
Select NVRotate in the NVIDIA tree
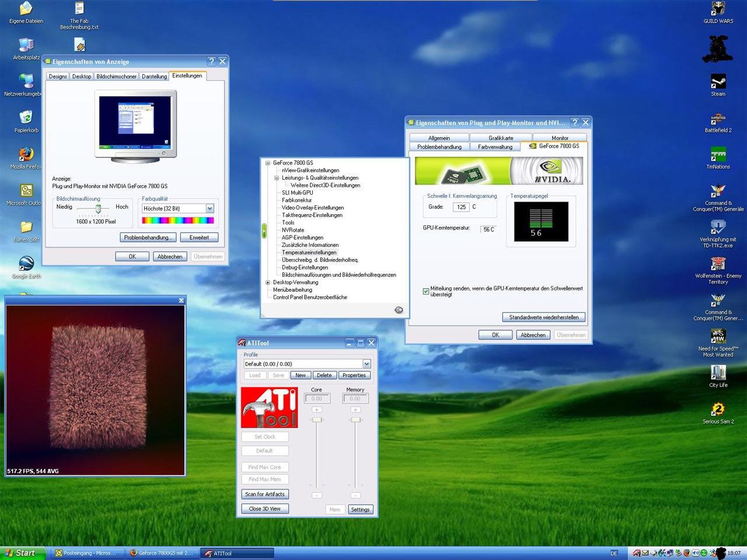click(x=293, y=230)
